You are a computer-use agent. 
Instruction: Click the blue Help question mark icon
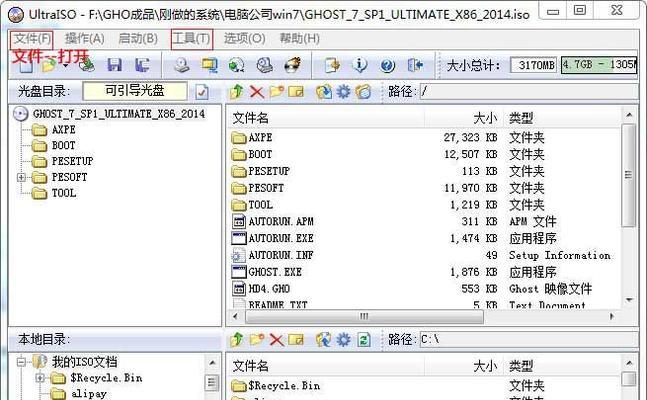(387, 65)
